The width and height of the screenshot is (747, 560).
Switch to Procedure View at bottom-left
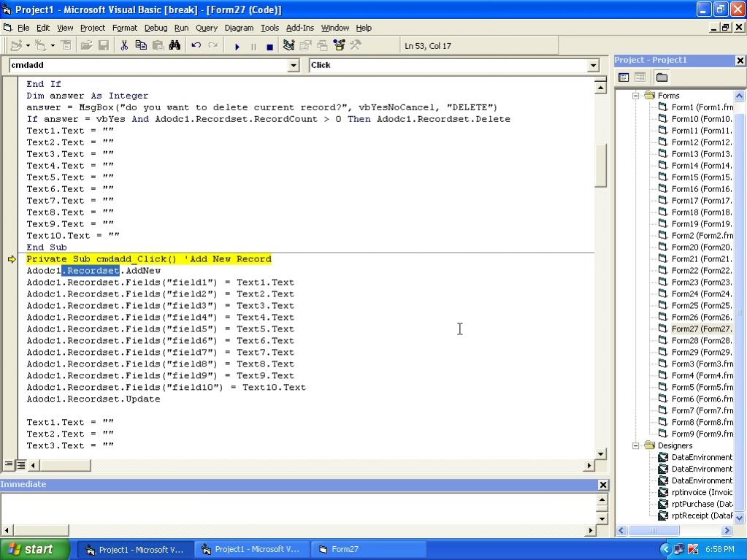click(x=9, y=464)
